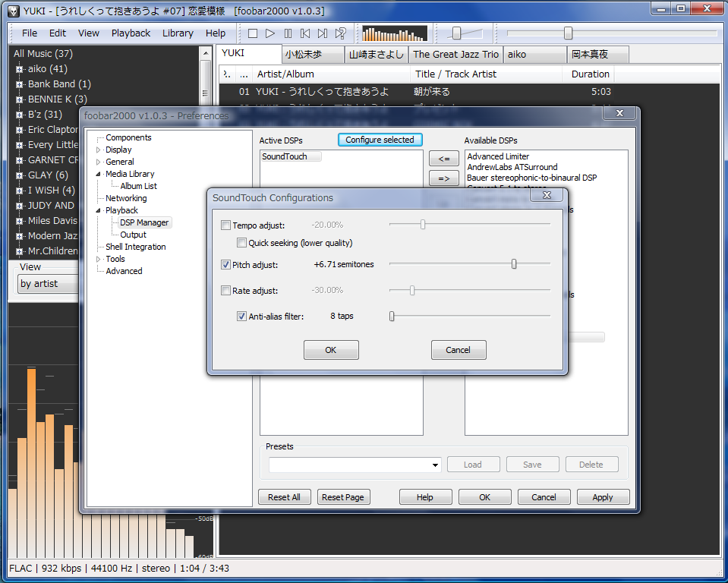This screenshot has width=728, height=583.
Task: Pause the current track
Action: click(x=288, y=33)
